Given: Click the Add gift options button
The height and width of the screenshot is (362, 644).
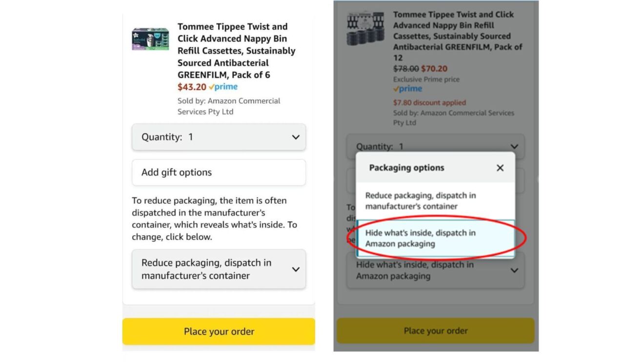Looking at the screenshot, I should pyautogui.click(x=219, y=172).
